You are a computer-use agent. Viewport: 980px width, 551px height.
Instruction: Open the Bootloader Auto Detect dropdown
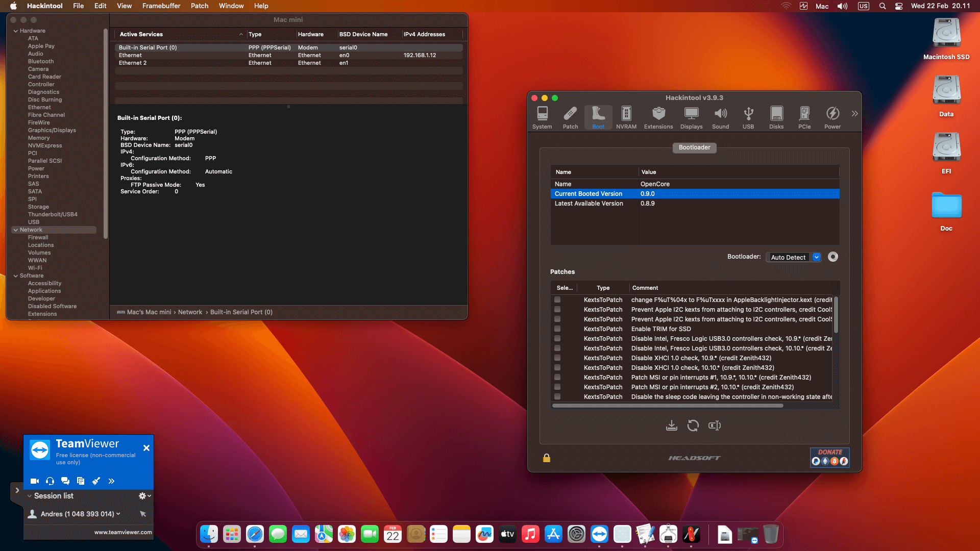(x=794, y=257)
